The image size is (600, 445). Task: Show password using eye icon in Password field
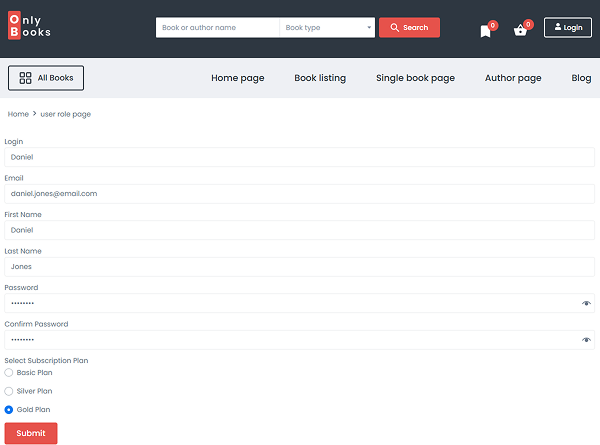pos(586,303)
